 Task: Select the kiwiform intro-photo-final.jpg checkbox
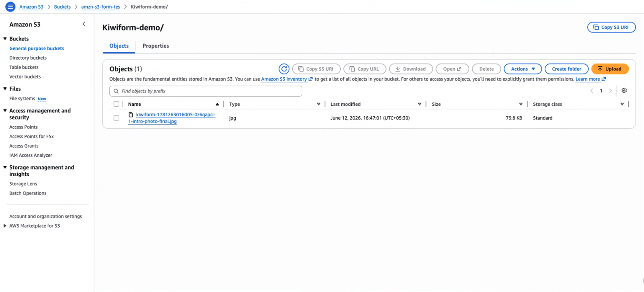pyautogui.click(x=116, y=118)
